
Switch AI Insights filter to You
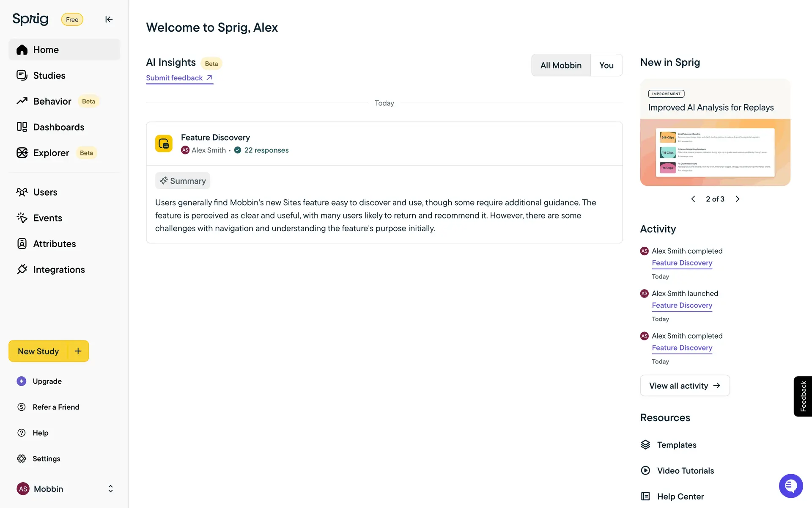point(606,65)
